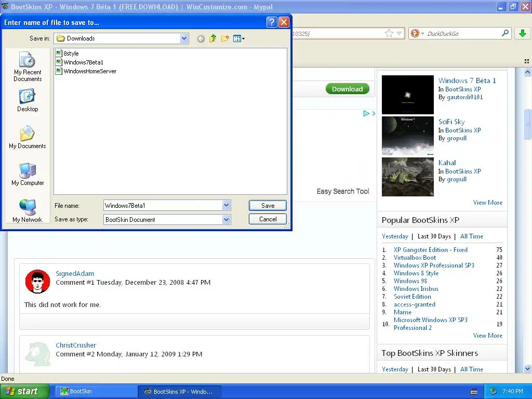532x399 pixels.
Task: Expand the Save in folder dropdown
Action: tap(184, 38)
